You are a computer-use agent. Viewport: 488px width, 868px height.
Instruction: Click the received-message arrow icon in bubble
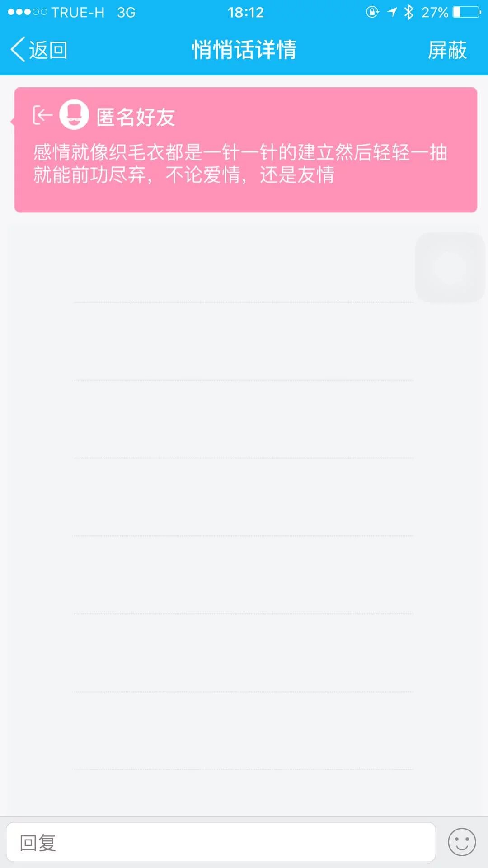tap(42, 115)
